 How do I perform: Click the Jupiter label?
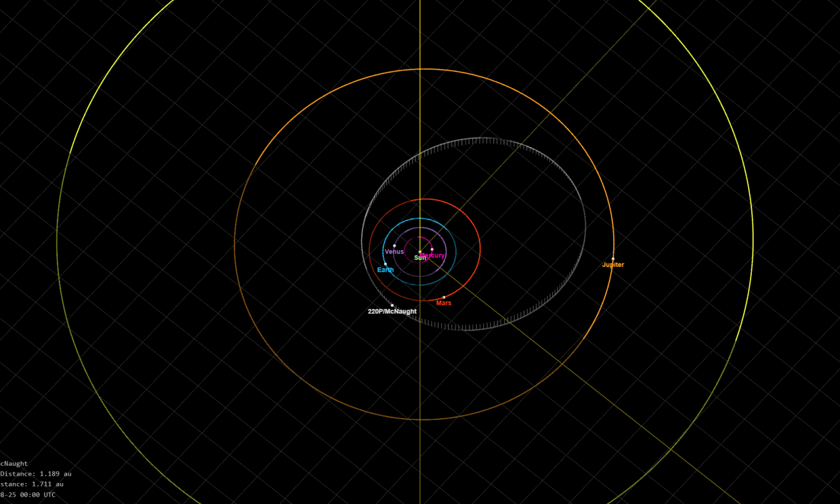613,265
